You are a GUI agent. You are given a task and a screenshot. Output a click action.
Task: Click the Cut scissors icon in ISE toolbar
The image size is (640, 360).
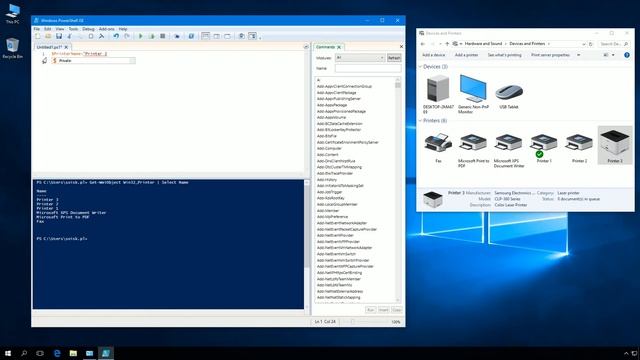(x=69, y=36)
